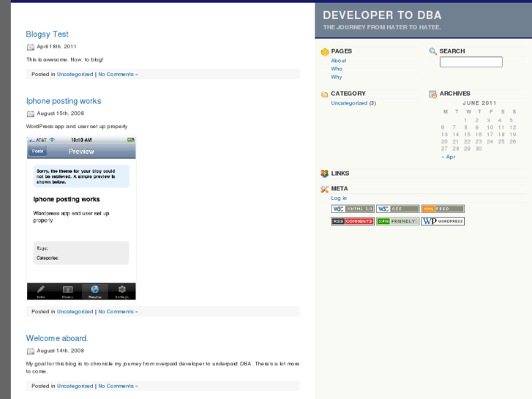Click day 30 in the June calendar
Image resolution: width=532 pixels, height=399 pixels.
(479, 149)
